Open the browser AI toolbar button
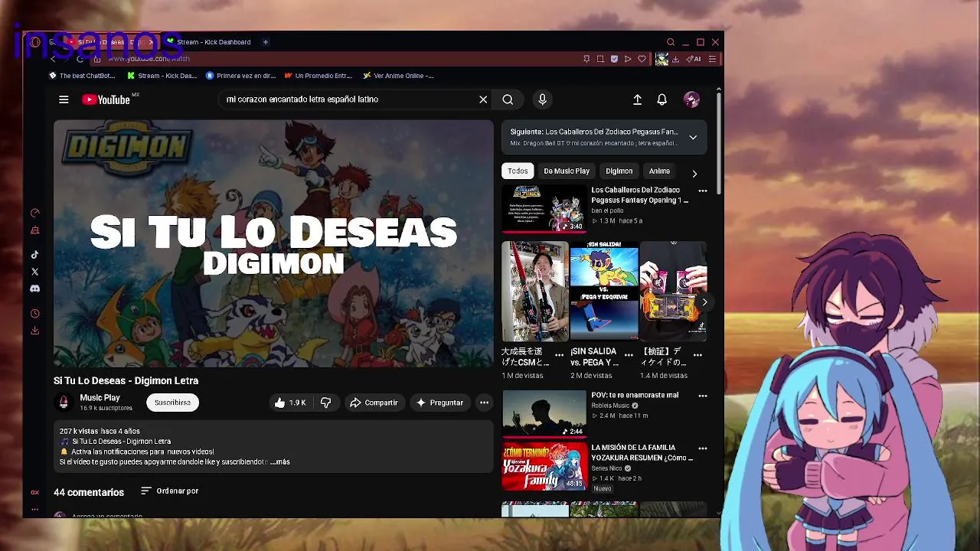The width and height of the screenshot is (980, 551). (x=694, y=59)
